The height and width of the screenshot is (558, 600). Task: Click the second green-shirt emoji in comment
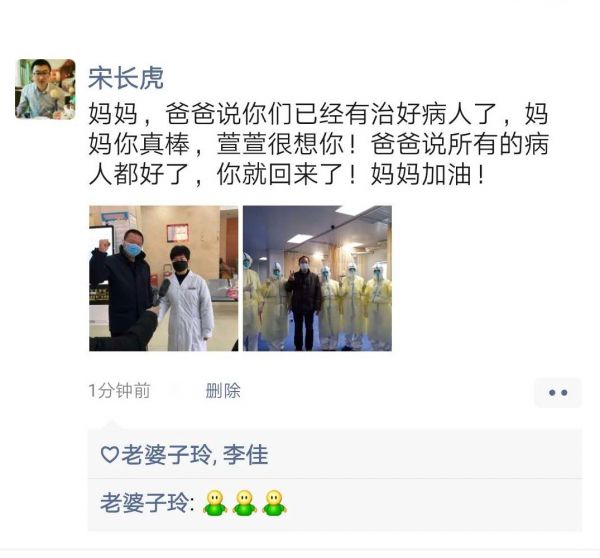(x=245, y=503)
